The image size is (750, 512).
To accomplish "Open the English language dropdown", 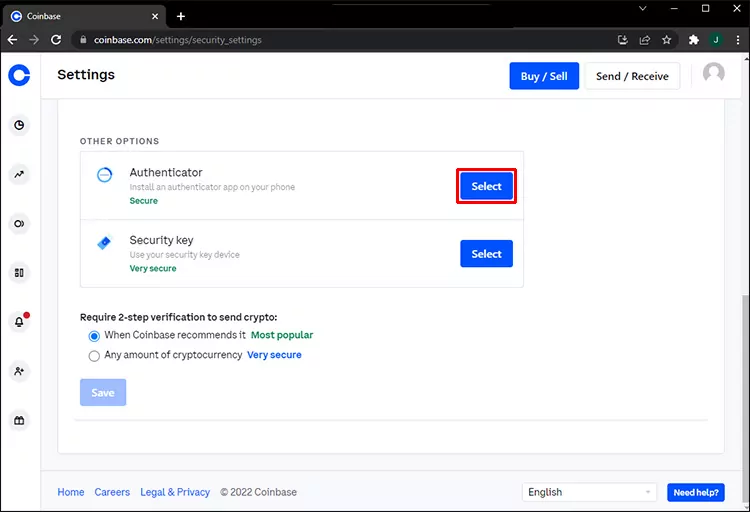I will (x=589, y=492).
